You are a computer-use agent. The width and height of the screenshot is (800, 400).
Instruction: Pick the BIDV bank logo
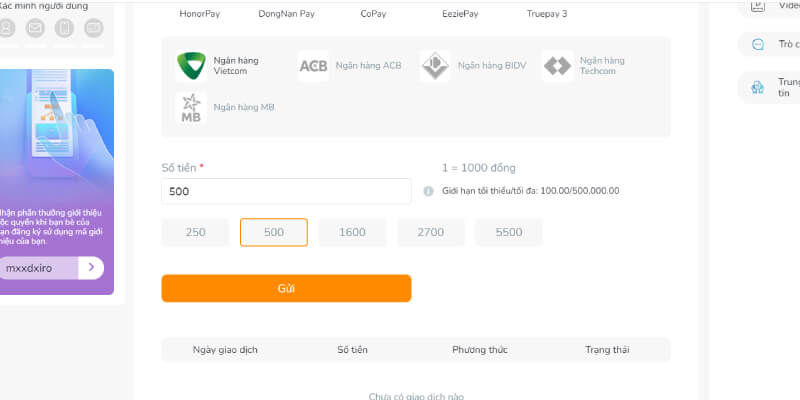click(435, 66)
